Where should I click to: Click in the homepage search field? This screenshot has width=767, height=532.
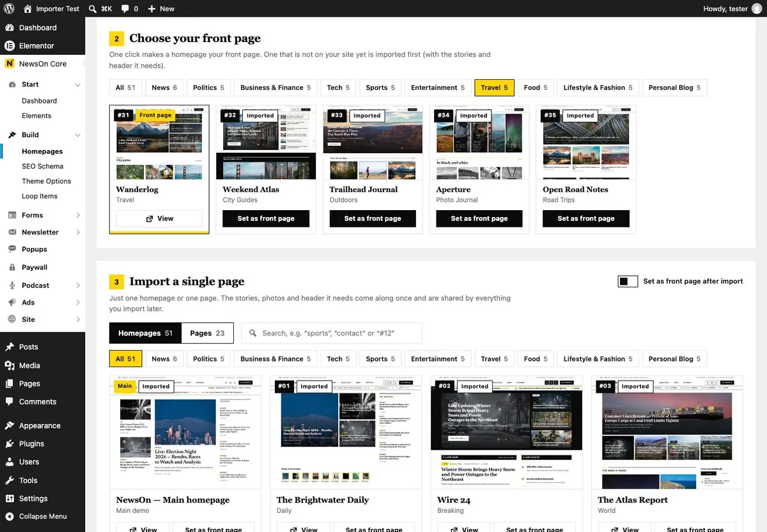click(x=332, y=333)
